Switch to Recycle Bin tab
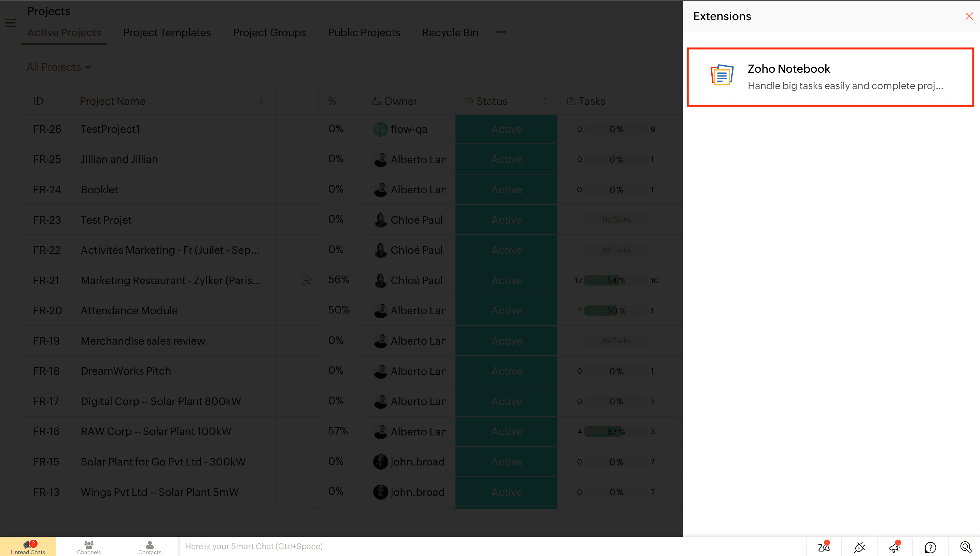This screenshot has width=980, height=556. (x=450, y=32)
